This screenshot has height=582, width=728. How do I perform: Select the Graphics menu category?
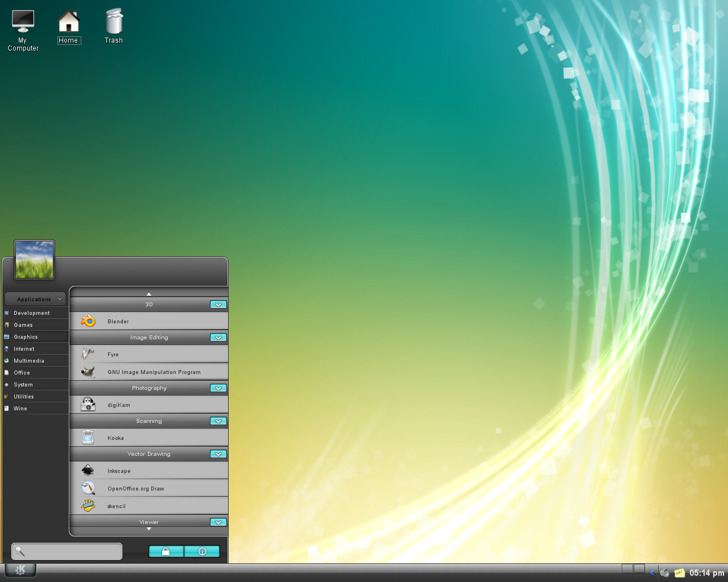[35, 337]
